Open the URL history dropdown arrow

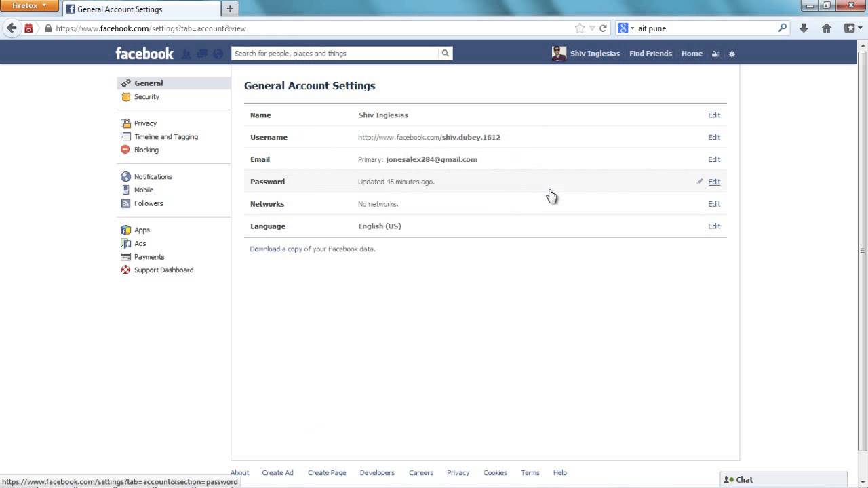tap(592, 28)
